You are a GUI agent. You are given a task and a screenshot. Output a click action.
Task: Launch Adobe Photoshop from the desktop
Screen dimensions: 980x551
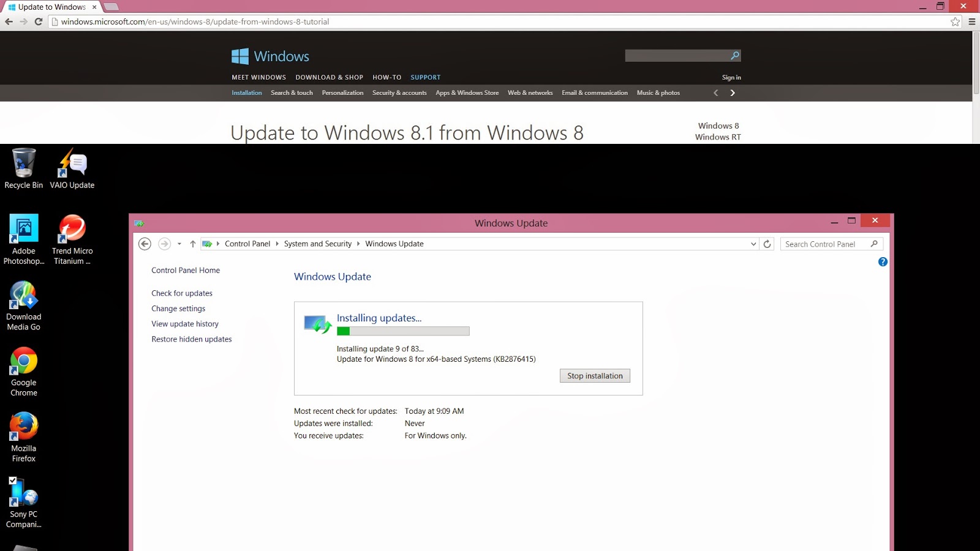point(23,239)
